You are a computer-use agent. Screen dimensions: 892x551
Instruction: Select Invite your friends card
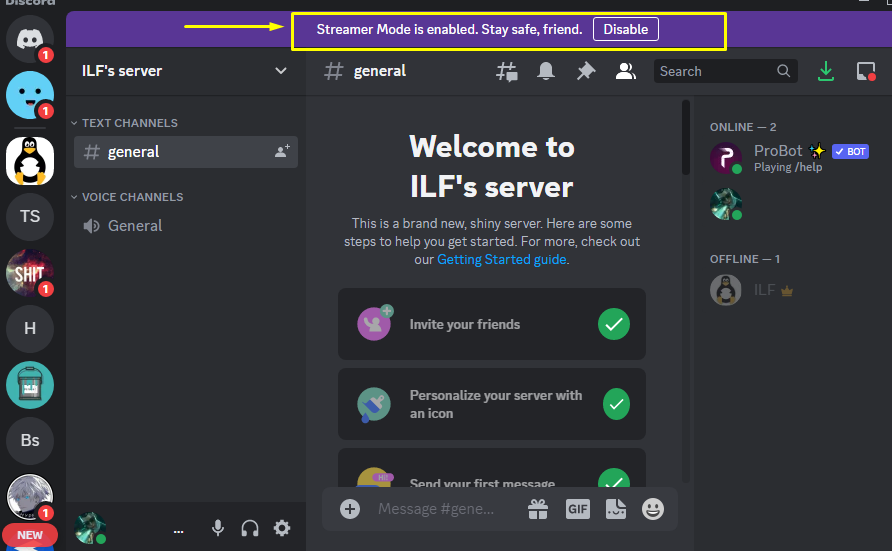coord(492,324)
